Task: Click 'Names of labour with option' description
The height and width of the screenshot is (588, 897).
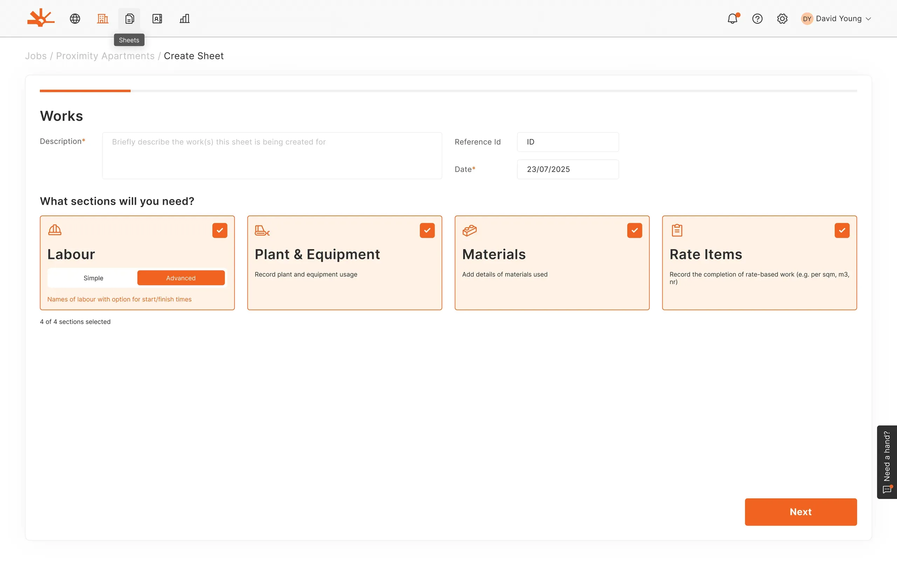Action: point(119,299)
